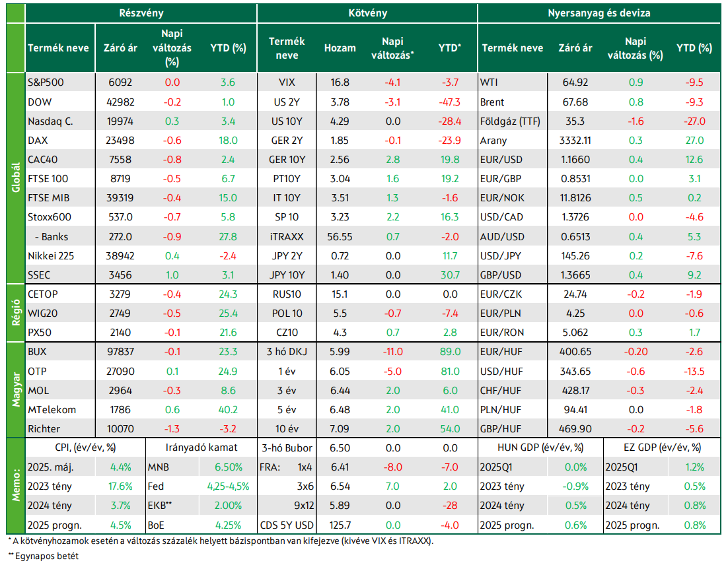Click the Richter YTD value -3.2
Viewport: 728px width, 565px height.
[228, 428]
